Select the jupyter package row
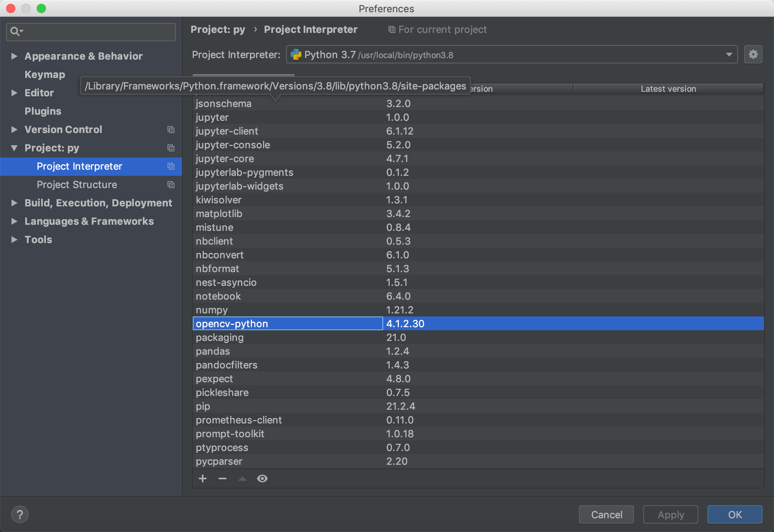The height and width of the screenshot is (532, 774). (x=478, y=117)
